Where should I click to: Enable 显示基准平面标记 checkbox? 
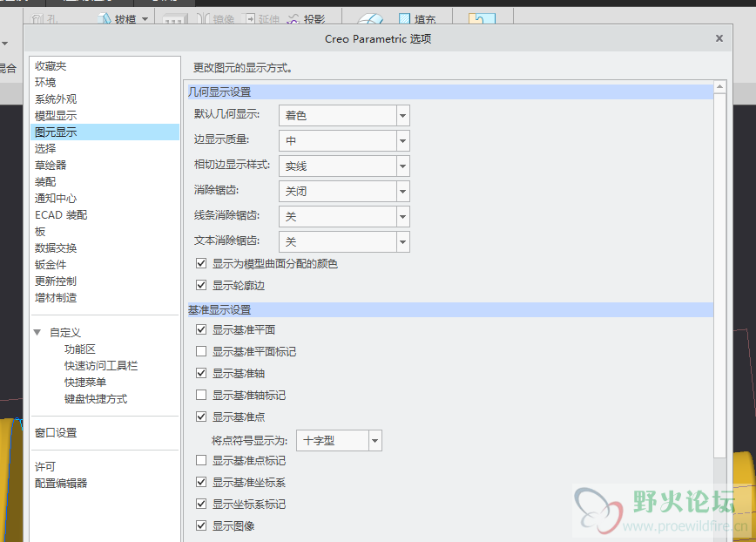click(201, 351)
